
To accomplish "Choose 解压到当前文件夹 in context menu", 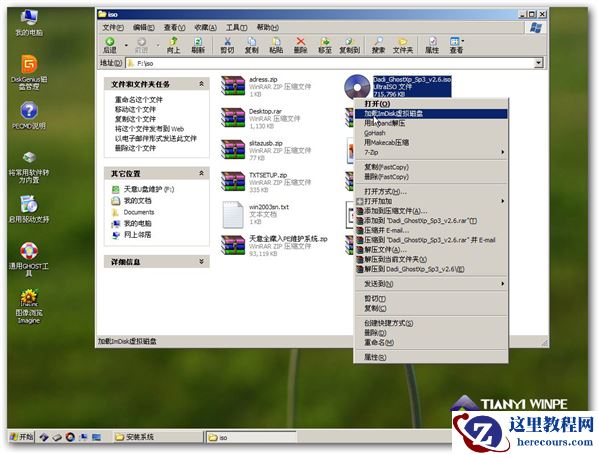I will coord(431,259).
